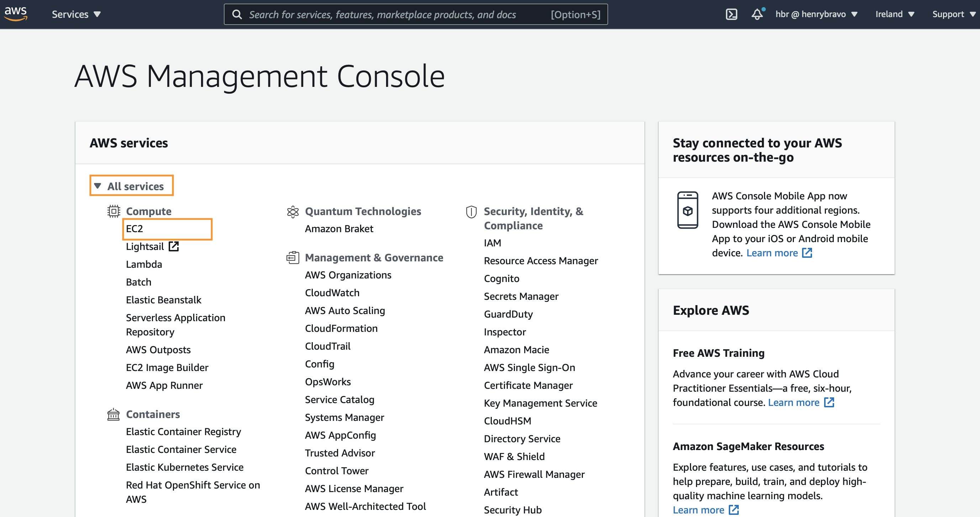Open GuardDuty

[x=508, y=314]
